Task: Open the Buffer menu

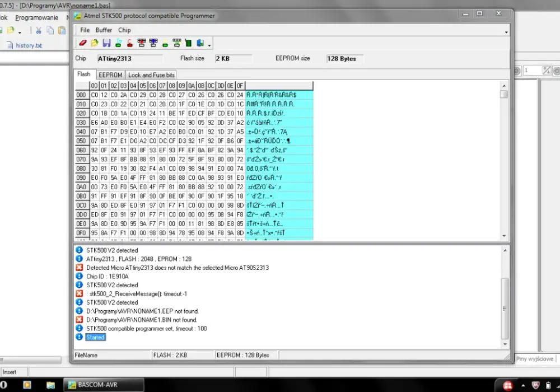Action: tap(104, 30)
